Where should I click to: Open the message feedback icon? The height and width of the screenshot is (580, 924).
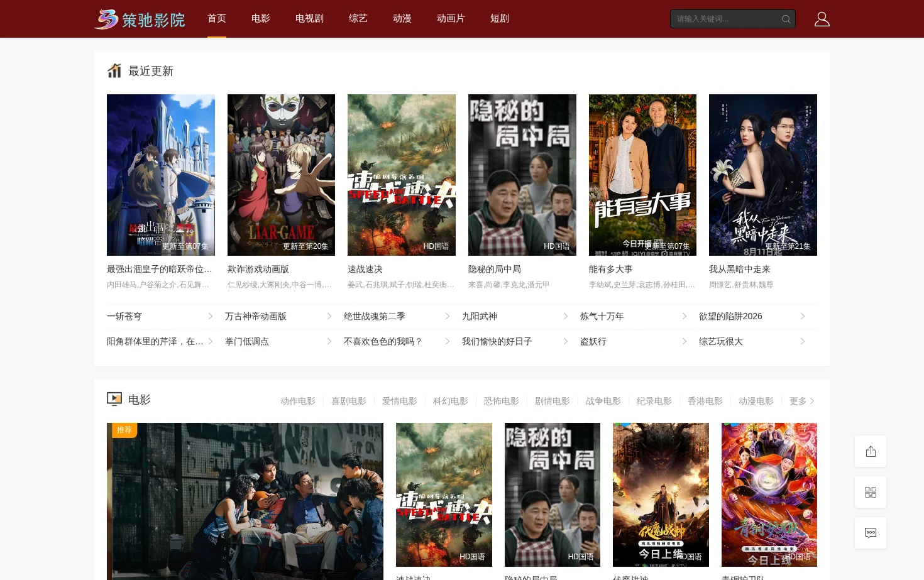(871, 533)
